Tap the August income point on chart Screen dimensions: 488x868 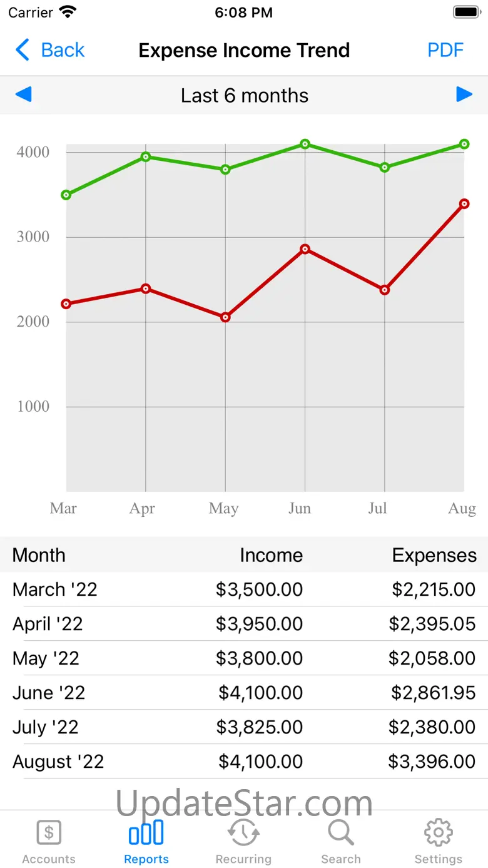(x=464, y=144)
